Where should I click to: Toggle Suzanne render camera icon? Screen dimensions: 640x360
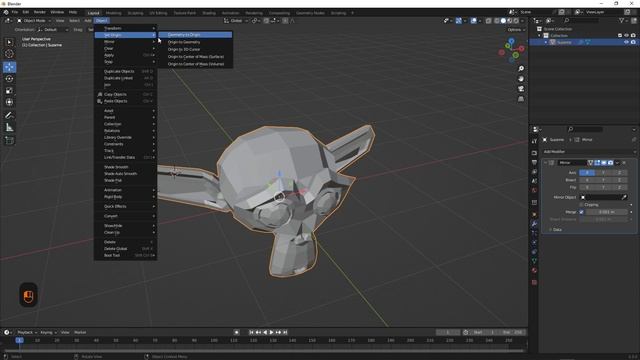633,42
